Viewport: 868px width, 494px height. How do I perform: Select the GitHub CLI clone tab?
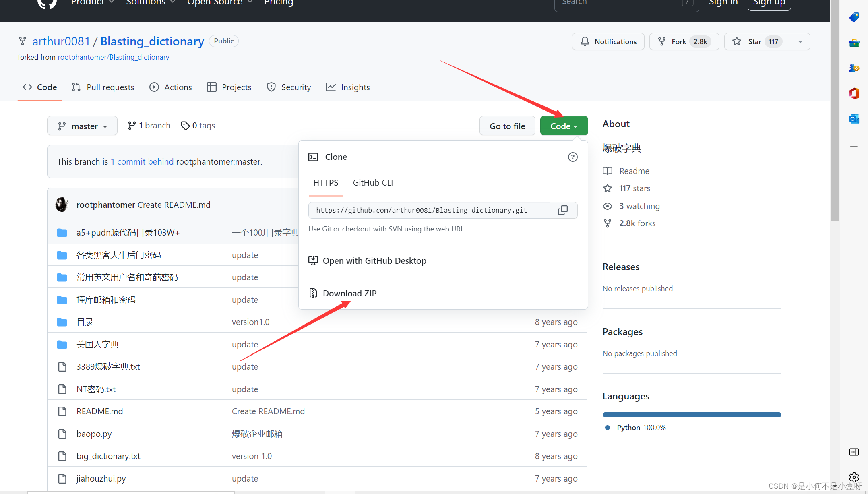(373, 183)
